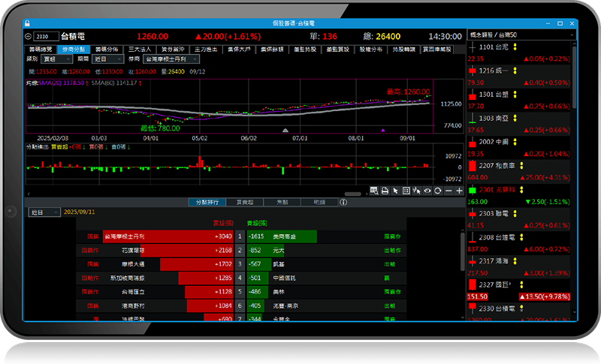The height and width of the screenshot is (364, 601).
Task: Click yellow dots icon beside 1303 南亞
Action: tap(515, 119)
